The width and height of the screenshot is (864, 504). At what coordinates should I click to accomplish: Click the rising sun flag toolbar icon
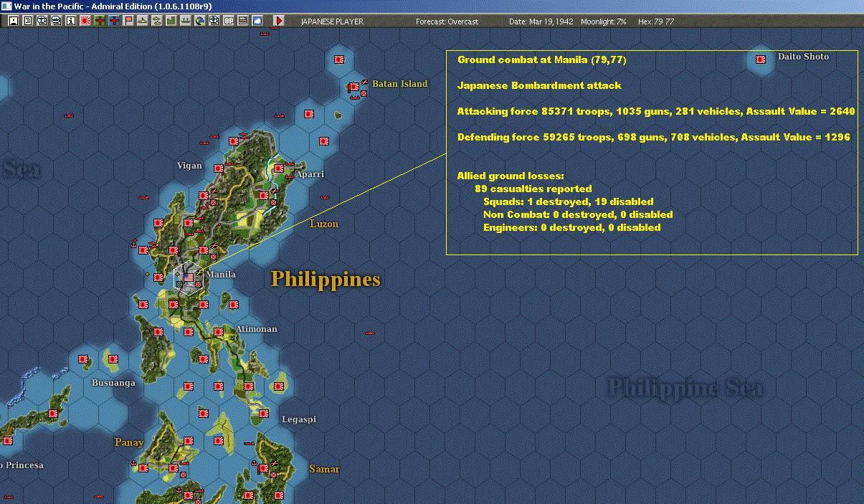(85, 21)
